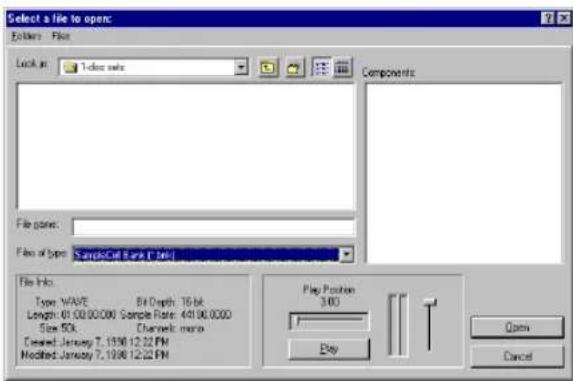Expand the Files of type dropdown arrow
The image size is (573, 381).
pyautogui.click(x=346, y=254)
